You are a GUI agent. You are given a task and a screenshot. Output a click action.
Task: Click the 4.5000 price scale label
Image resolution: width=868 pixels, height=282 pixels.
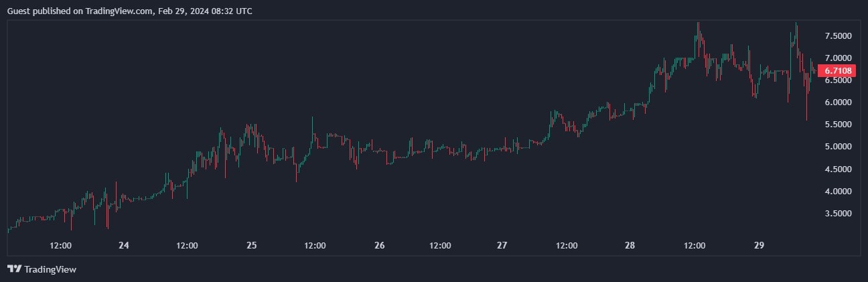(838, 169)
